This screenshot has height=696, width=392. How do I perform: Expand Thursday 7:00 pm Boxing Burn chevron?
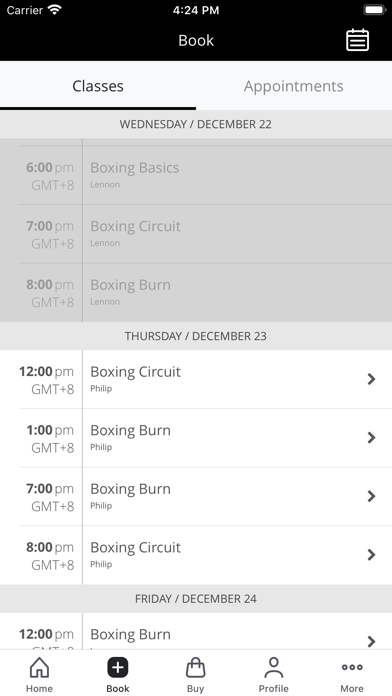point(371,496)
